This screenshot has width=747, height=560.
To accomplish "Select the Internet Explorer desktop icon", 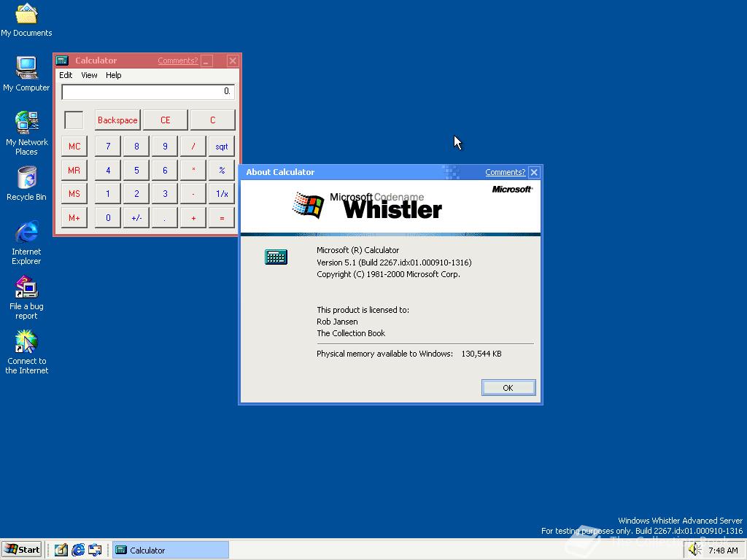I will tap(27, 242).
